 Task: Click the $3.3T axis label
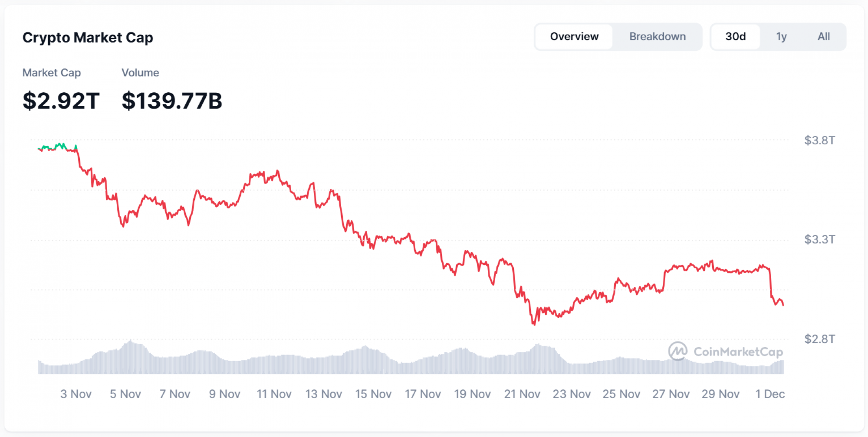tap(819, 239)
